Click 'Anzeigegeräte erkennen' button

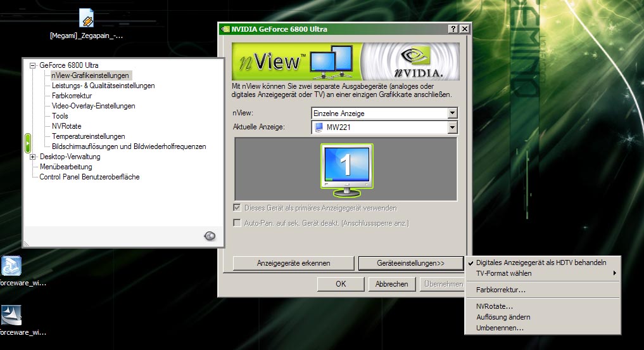(293, 263)
